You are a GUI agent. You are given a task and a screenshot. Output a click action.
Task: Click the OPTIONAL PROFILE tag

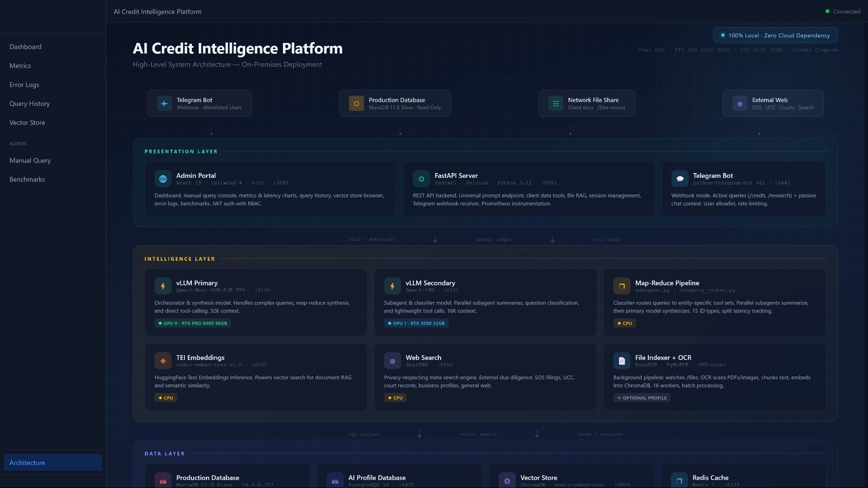[642, 398]
